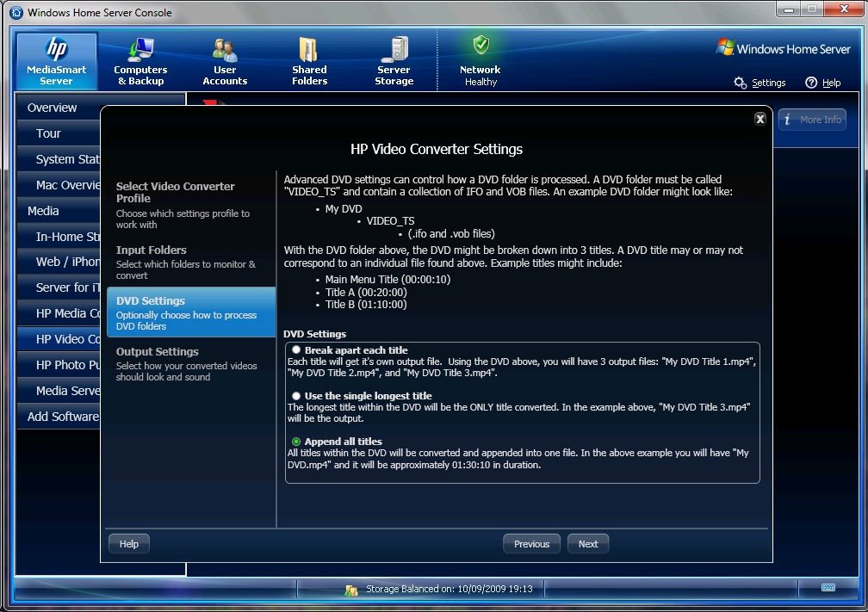Open Shared Folders section
The width and height of the screenshot is (868, 612).
click(x=309, y=61)
